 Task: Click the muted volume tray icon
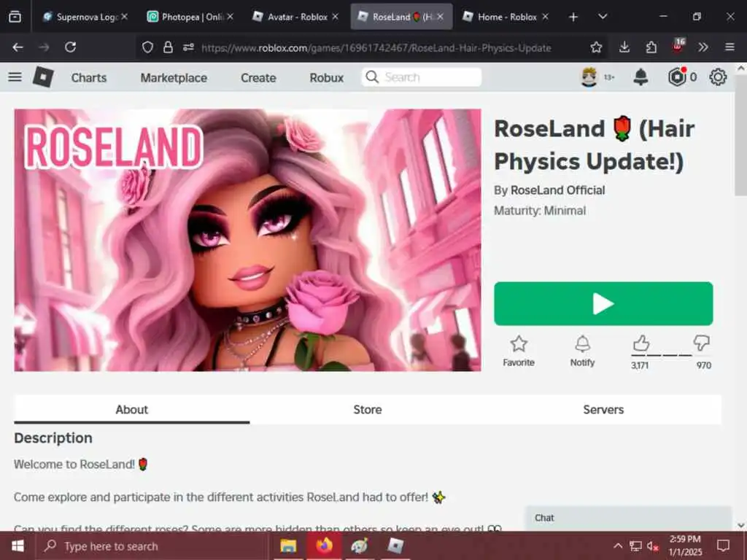coord(652,545)
